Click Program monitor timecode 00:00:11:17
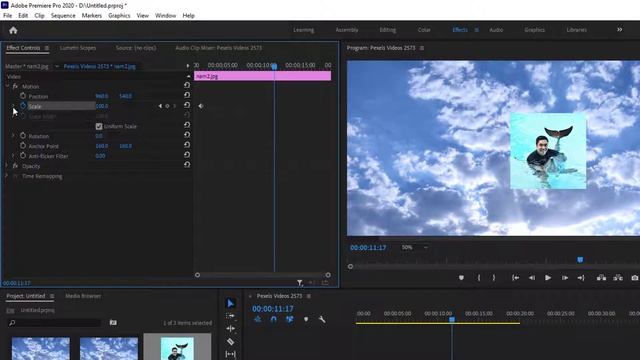This screenshot has width=640, height=360. click(x=368, y=248)
